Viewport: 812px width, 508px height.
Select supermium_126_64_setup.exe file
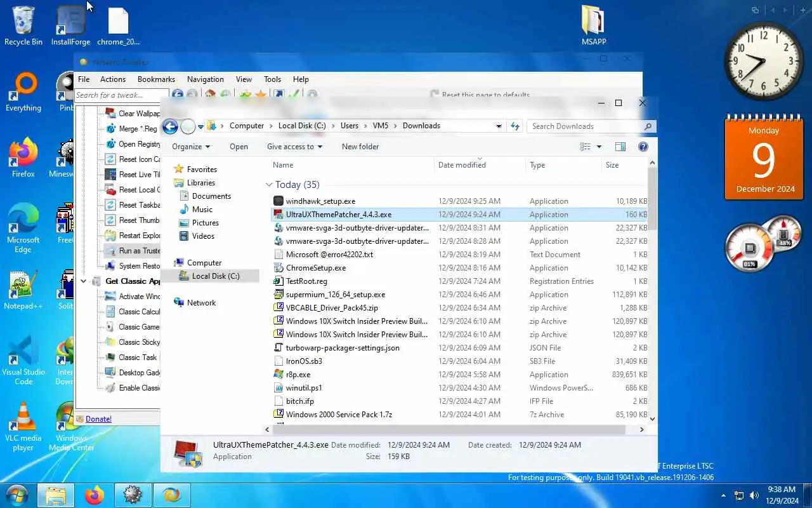(335, 295)
